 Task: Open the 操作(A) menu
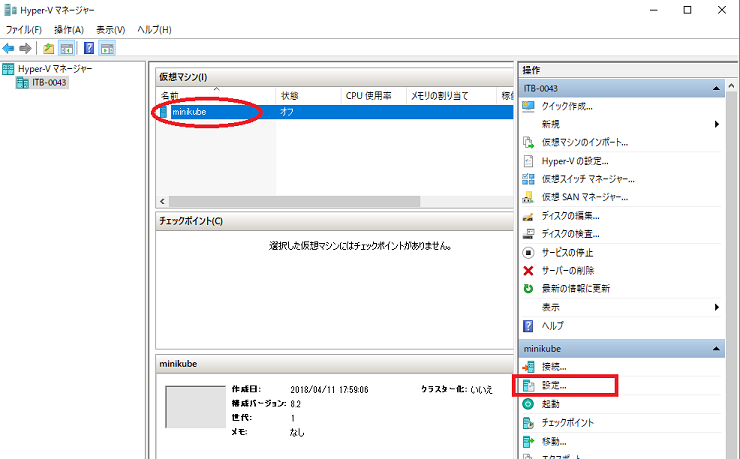tap(69, 30)
